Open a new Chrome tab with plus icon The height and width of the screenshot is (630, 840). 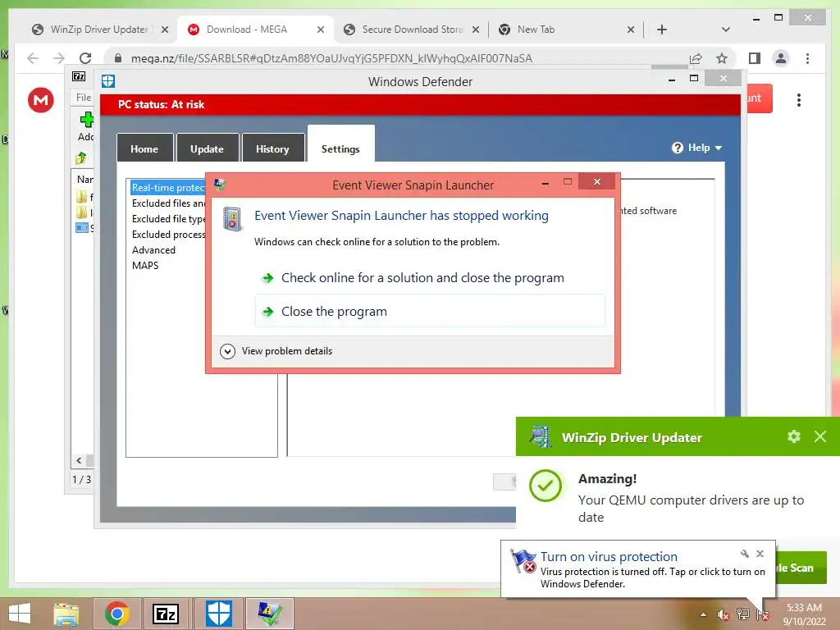tap(662, 30)
